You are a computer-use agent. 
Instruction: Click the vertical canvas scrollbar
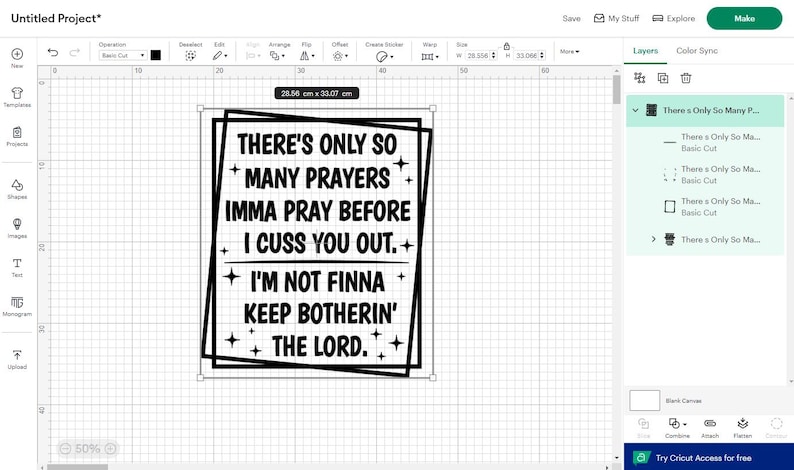[x=616, y=90]
